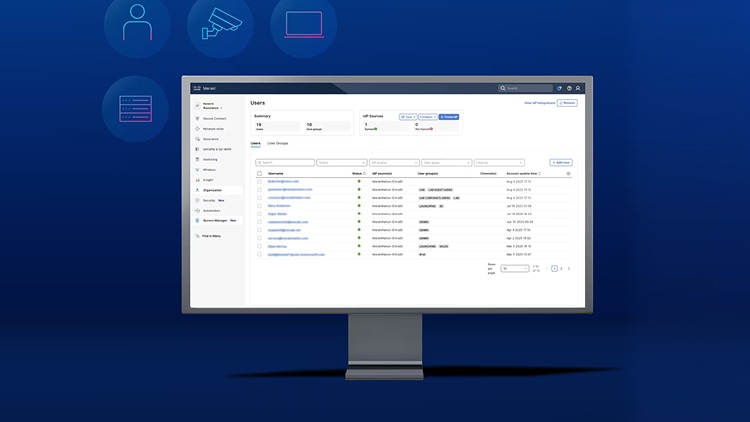Open table column settings gear icon
This screenshot has width=750, height=422.
point(568,174)
